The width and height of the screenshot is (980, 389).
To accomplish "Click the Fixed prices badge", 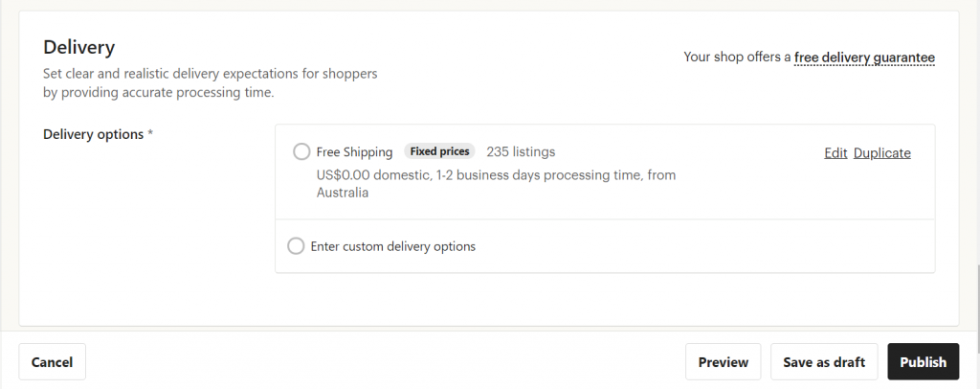I will point(439,151).
